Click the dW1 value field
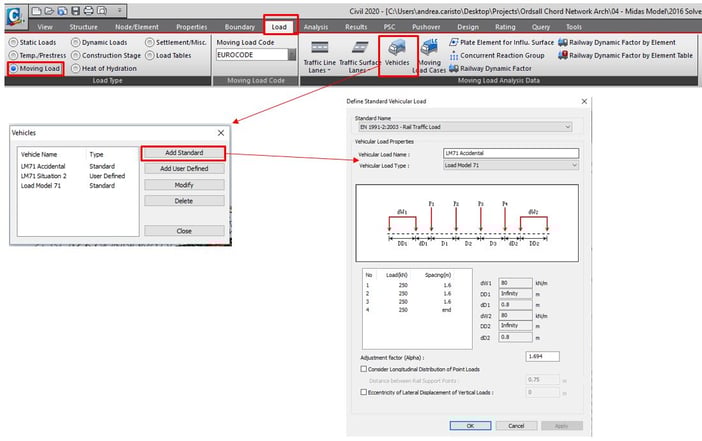Viewport: 702px width, 441px height. pos(515,283)
